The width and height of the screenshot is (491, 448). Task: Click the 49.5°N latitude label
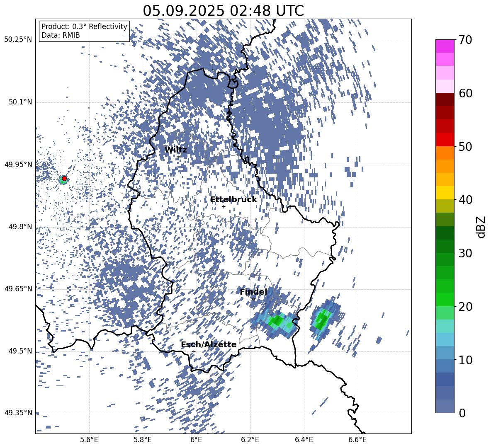click(20, 351)
